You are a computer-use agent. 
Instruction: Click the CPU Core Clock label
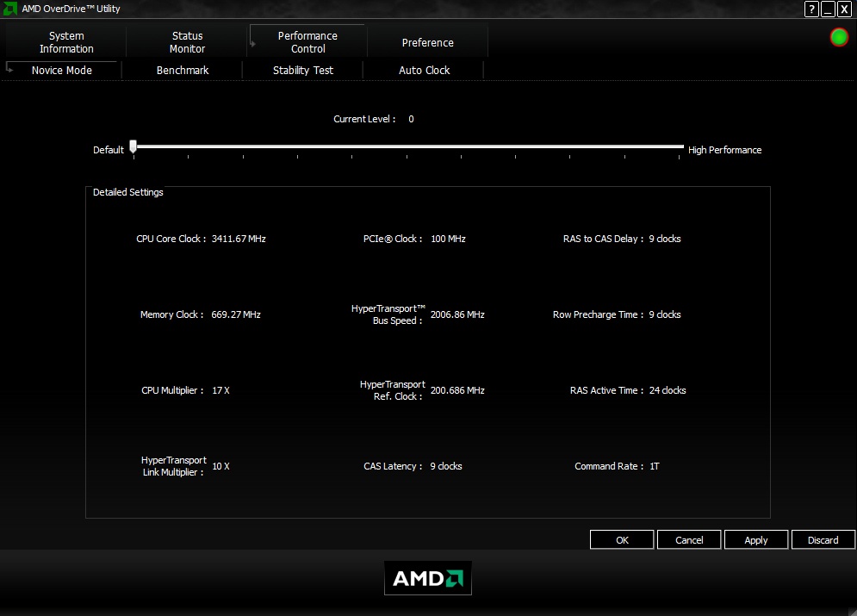coord(171,239)
